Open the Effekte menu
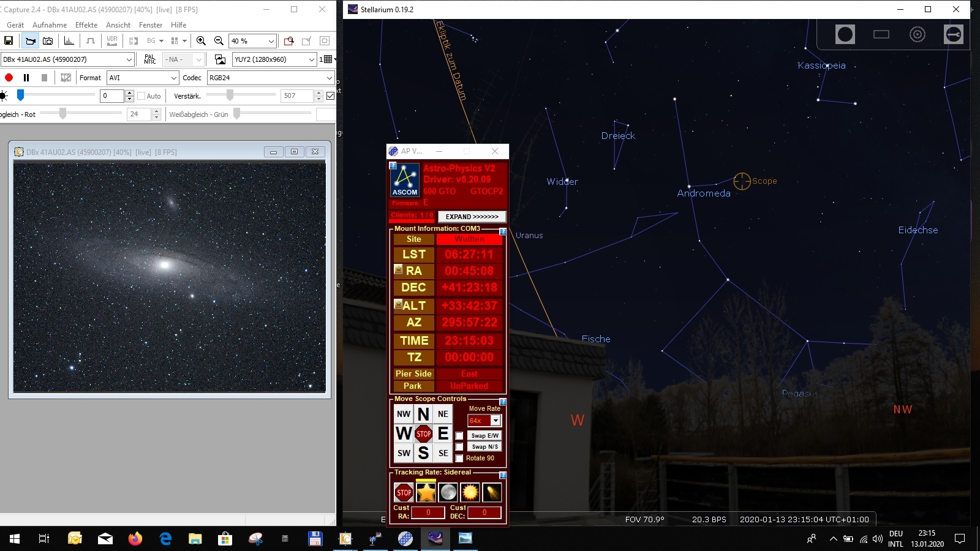Image resolution: width=980 pixels, height=551 pixels. pos(86,25)
